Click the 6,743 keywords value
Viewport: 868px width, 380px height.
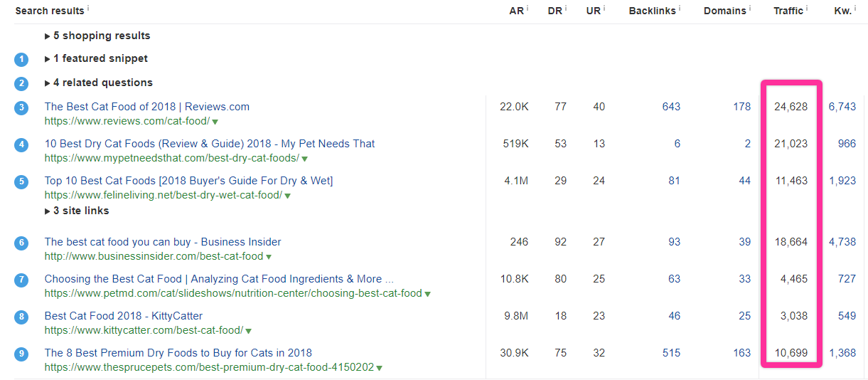pyautogui.click(x=842, y=107)
